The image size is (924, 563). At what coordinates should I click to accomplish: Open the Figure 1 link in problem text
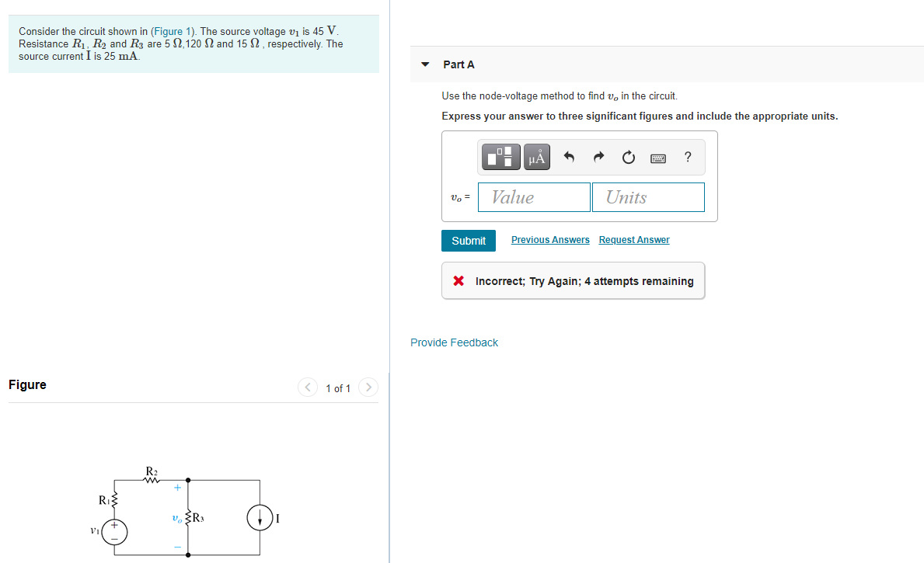click(x=173, y=31)
